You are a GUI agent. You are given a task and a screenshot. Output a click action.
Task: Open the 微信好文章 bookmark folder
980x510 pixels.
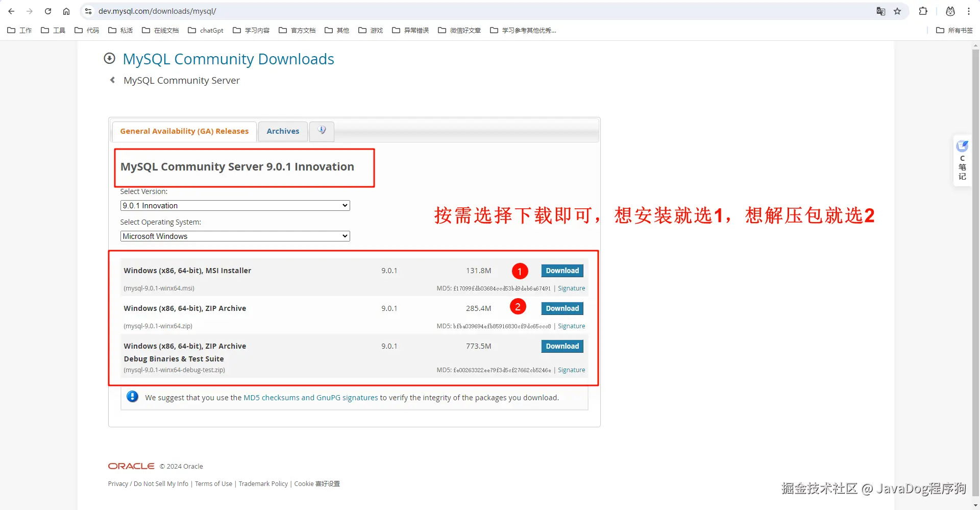459,31
